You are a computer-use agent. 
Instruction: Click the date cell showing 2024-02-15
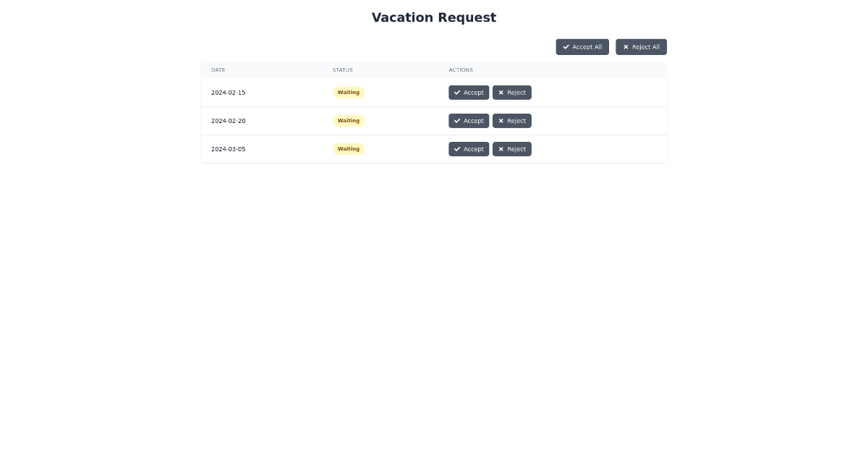click(x=228, y=93)
